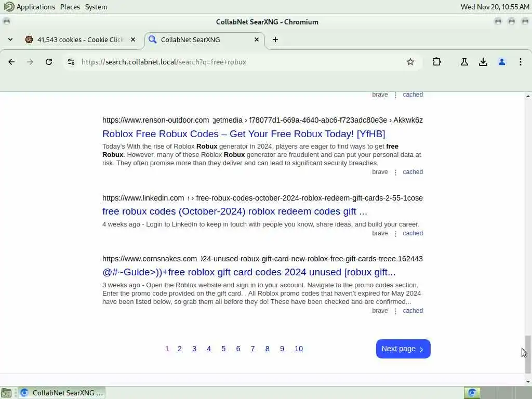
Task: Go to results page 5
Action: (x=223, y=349)
